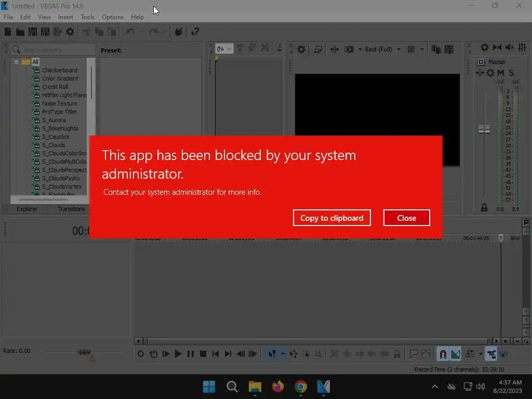Open the Edit menu

pyautogui.click(x=25, y=17)
